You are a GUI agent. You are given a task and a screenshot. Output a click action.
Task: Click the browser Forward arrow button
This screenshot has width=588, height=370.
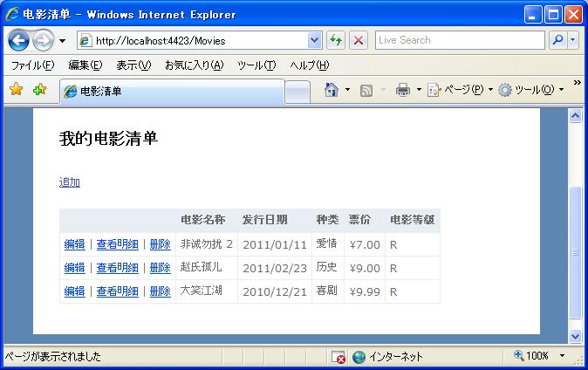pos(43,40)
